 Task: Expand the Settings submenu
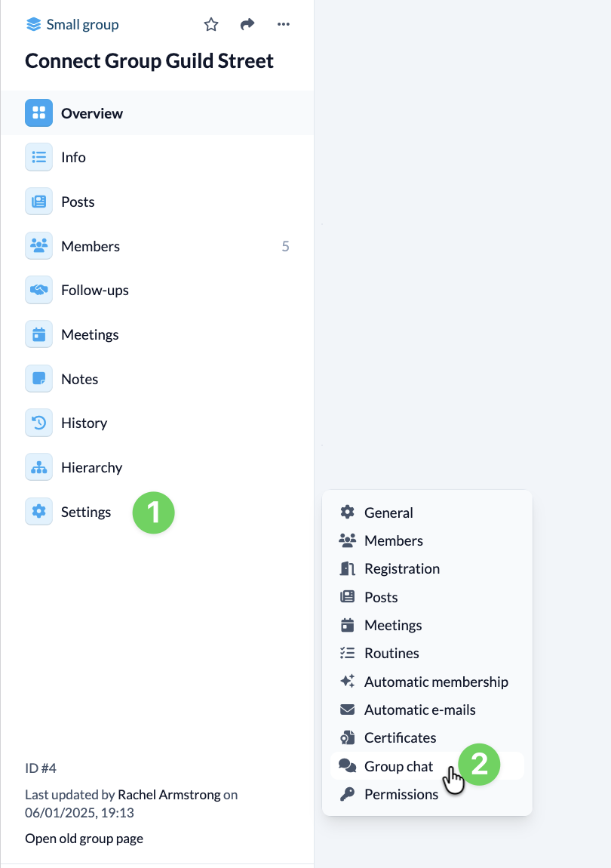click(x=85, y=512)
